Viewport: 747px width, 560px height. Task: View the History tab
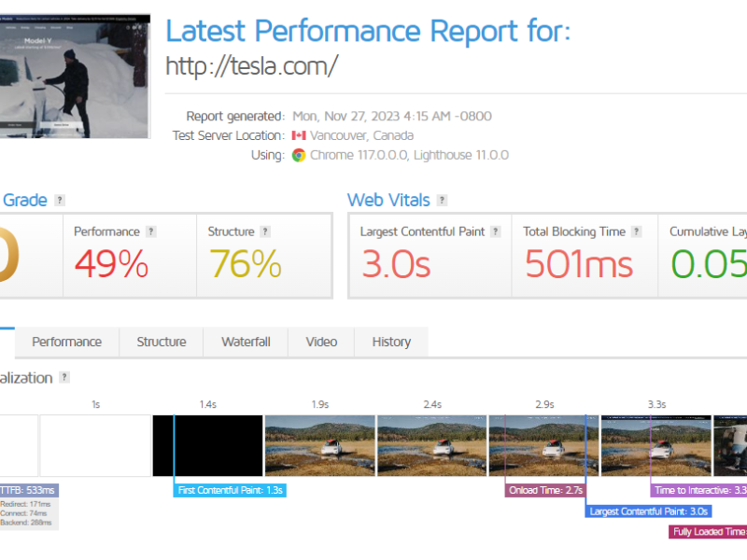click(x=391, y=342)
